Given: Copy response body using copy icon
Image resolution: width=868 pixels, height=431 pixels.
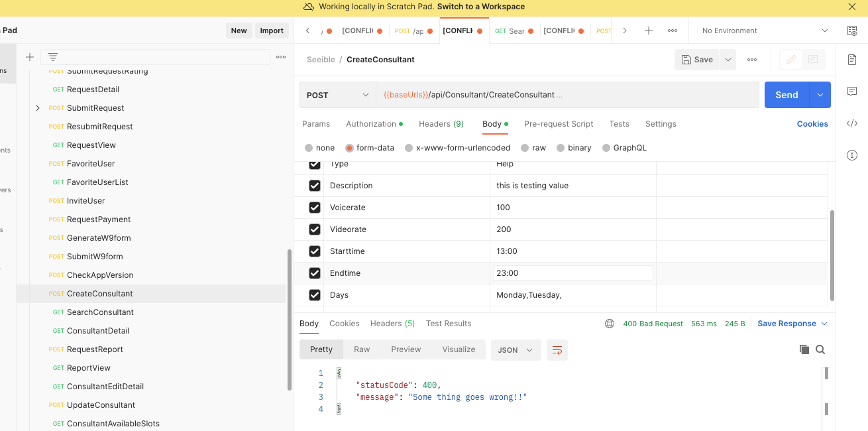Looking at the screenshot, I should 804,349.
